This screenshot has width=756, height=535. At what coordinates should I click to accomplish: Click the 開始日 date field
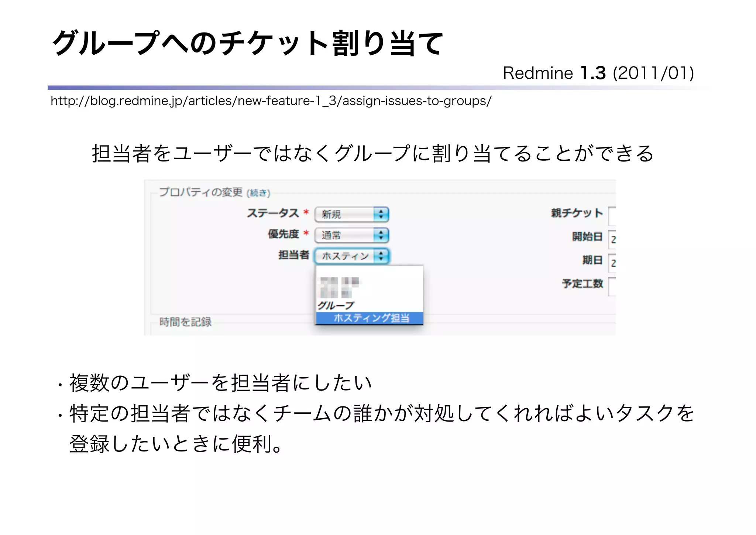point(612,239)
